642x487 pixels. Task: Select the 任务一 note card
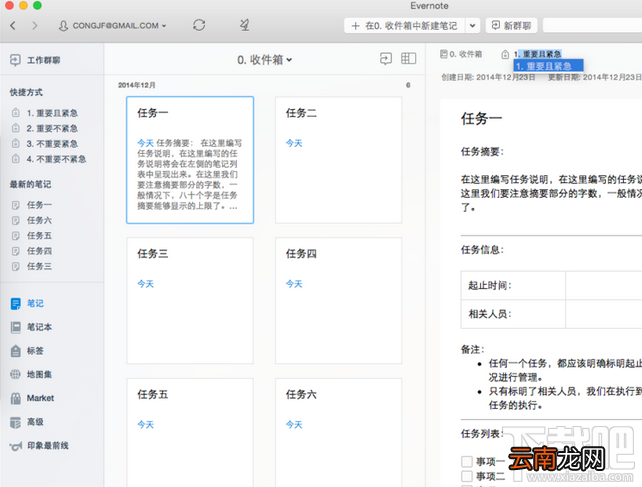click(190, 160)
